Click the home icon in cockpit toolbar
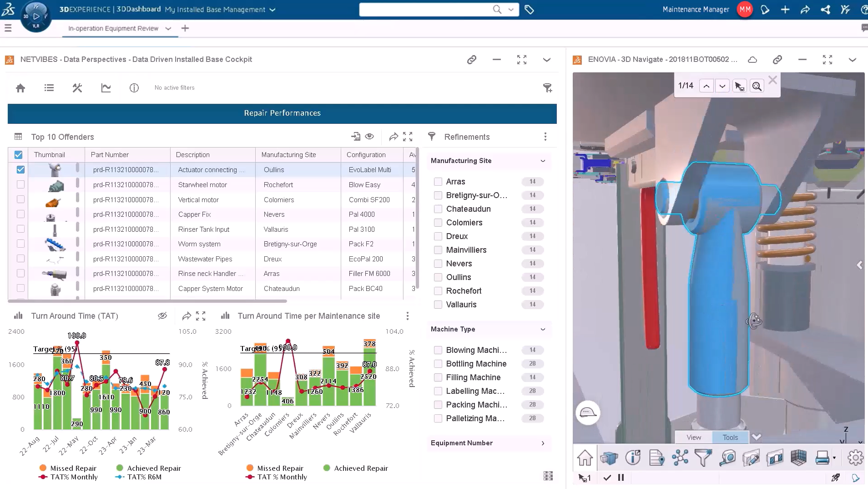This screenshot has height=489, width=868. tap(20, 88)
